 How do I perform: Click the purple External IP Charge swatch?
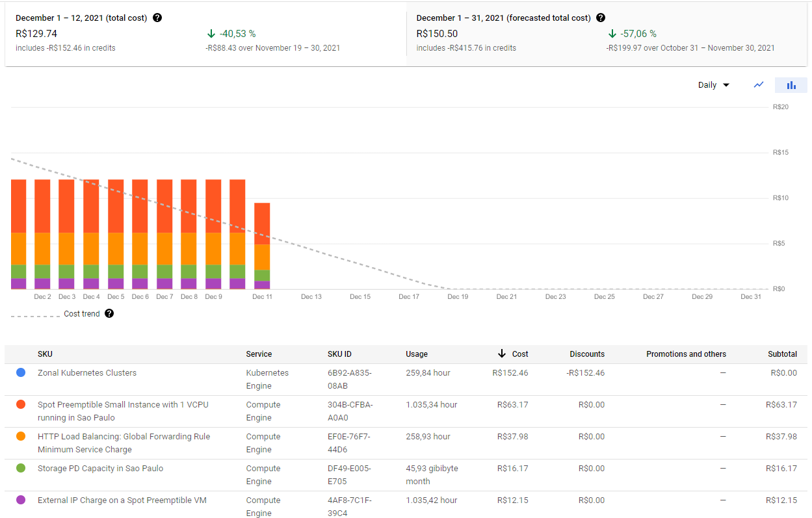(x=21, y=500)
